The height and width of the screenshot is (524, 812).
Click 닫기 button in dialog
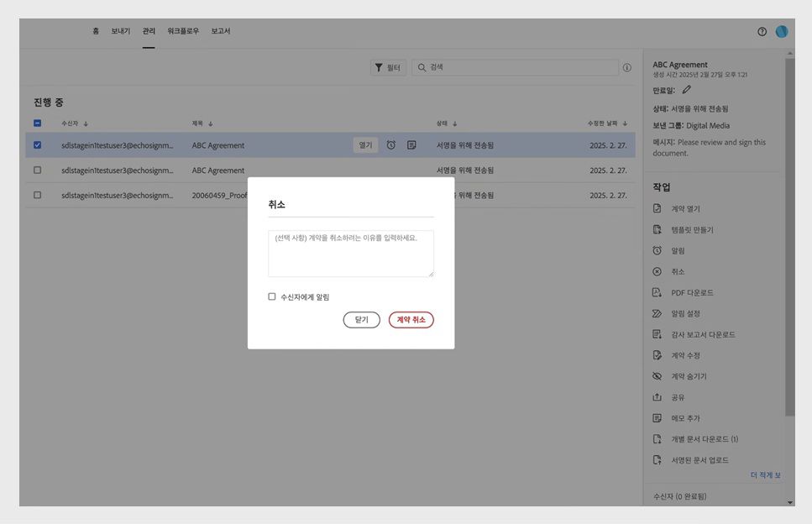(361, 319)
